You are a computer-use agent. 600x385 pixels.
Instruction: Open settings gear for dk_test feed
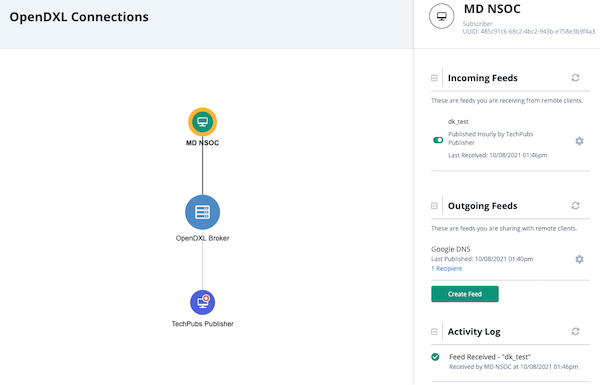tap(579, 141)
